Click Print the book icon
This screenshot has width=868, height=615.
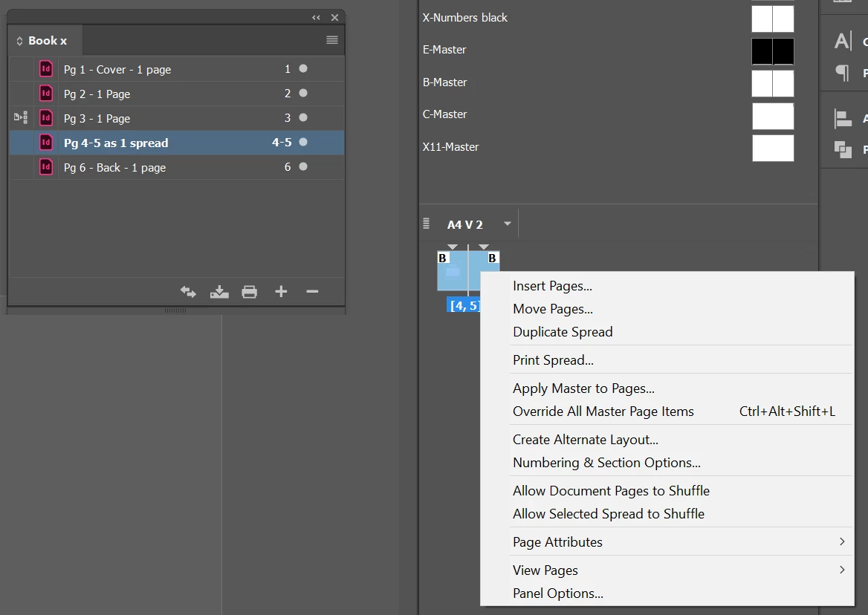point(250,292)
